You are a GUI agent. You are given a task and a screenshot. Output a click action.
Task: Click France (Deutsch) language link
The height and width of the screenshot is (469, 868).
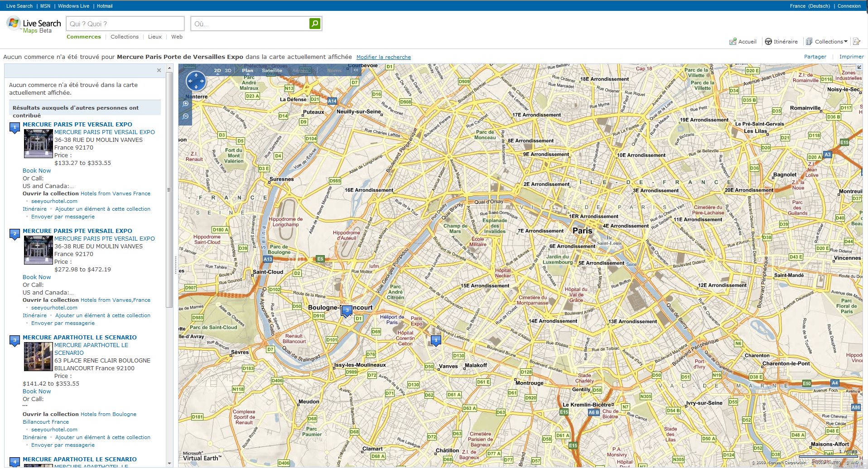pos(810,6)
